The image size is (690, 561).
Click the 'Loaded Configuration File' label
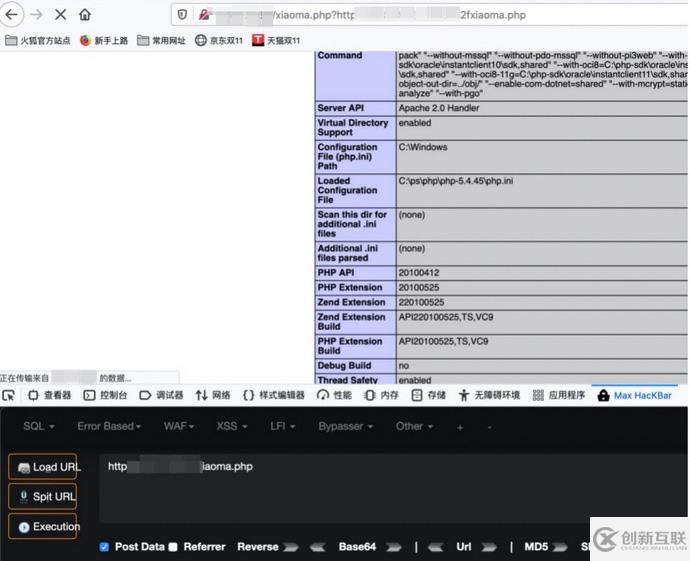point(347,191)
